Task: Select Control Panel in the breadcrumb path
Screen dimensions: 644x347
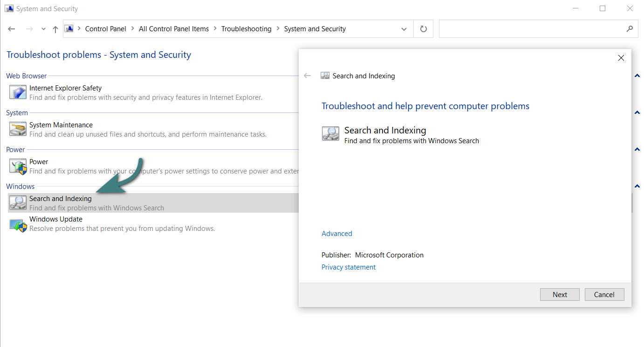Action: [105, 29]
